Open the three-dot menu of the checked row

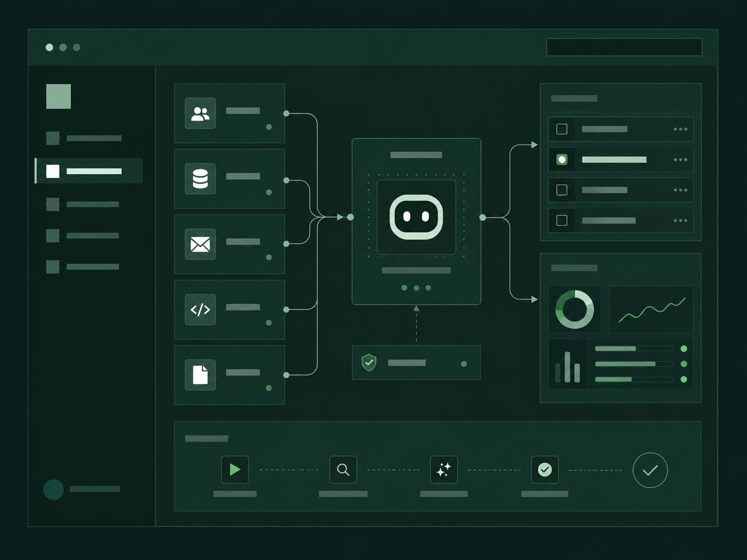click(x=680, y=159)
